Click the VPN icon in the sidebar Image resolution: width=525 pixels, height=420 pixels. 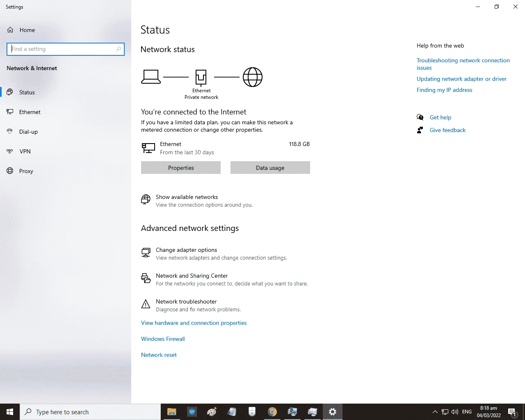coord(10,151)
